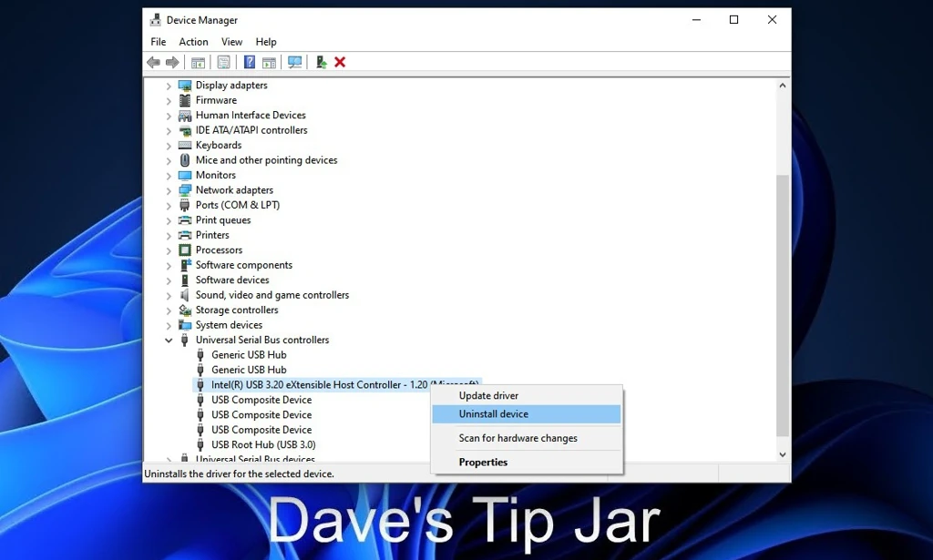The width and height of the screenshot is (933, 560).
Task: Choose Properties from the context menu
Action: pyautogui.click(x=527, y=462)
